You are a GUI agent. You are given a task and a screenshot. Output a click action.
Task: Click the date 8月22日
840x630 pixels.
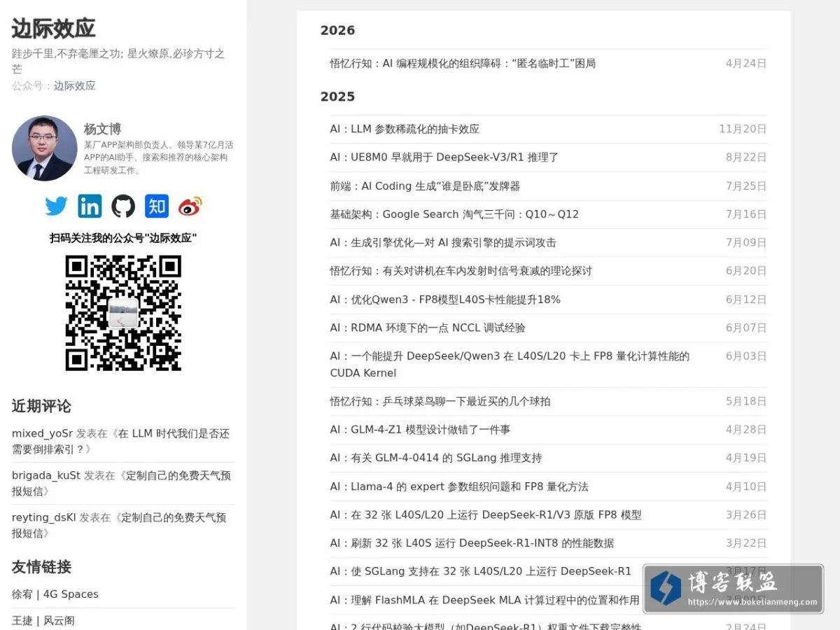click(746, 157)
